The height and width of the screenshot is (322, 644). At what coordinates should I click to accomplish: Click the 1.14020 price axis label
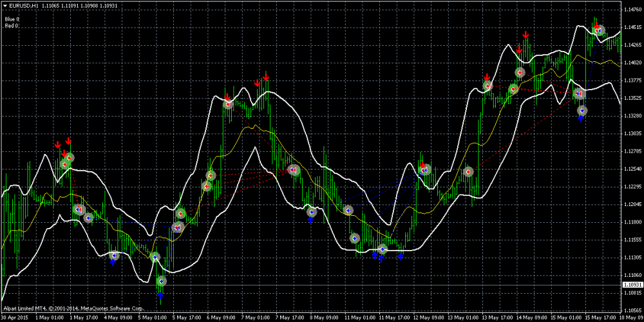tap(632, 62)
